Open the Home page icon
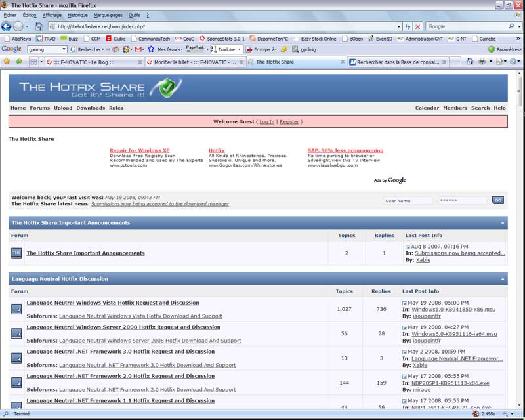 [x=39, y=26]
